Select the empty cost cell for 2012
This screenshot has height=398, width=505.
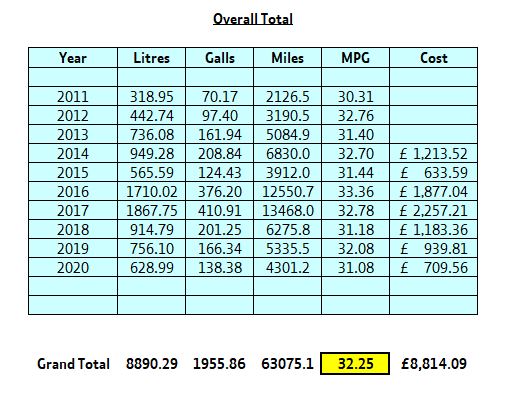tap(434, 115)
